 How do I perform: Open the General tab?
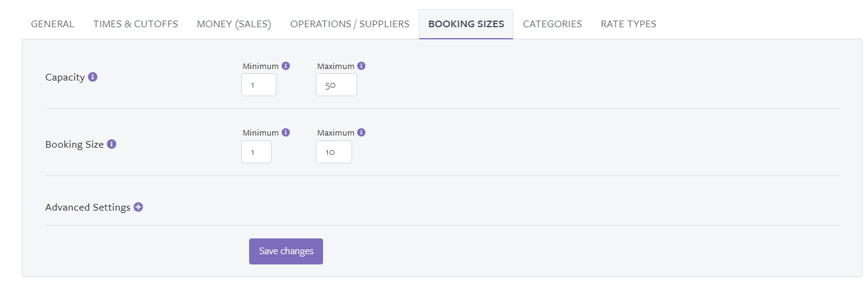click(53, 24)
